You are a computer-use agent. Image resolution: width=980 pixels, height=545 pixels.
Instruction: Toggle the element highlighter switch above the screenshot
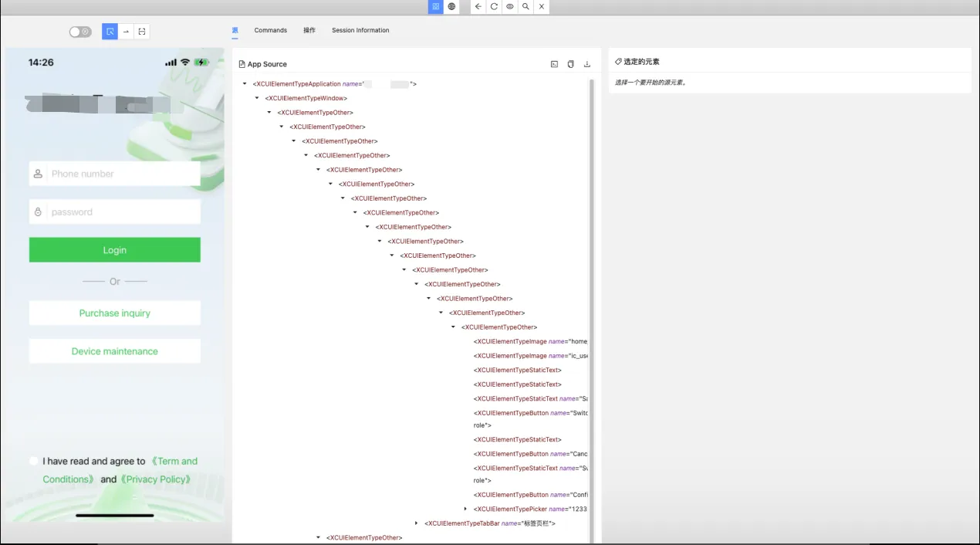[x=79, y=32]
